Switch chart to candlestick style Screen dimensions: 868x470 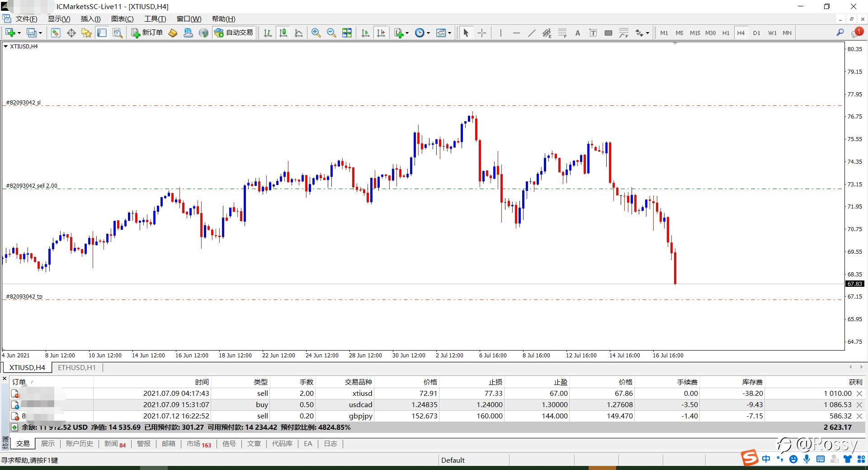click(x=283, y=33)
